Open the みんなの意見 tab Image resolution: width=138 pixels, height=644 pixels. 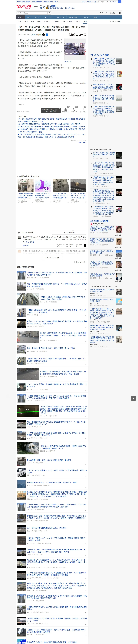[73, 17]
